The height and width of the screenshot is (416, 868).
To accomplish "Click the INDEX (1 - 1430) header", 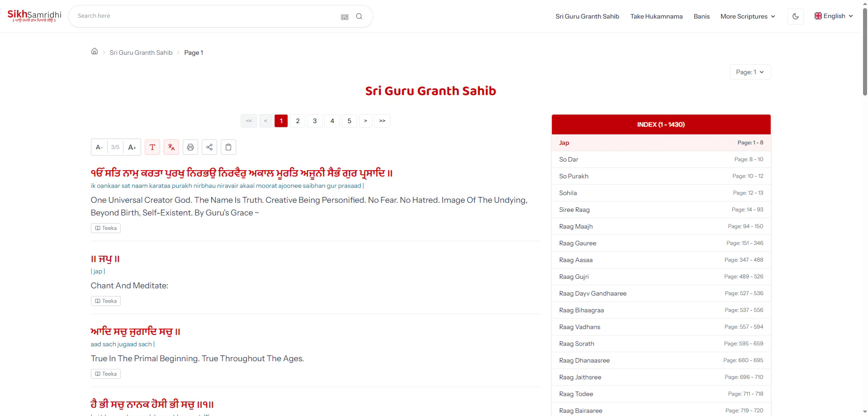I will point(661,124).
